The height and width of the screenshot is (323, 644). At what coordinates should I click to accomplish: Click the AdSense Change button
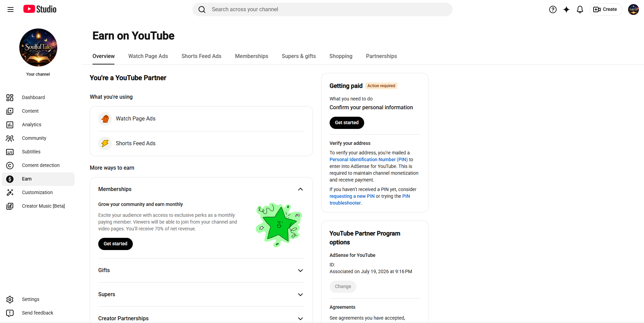point(343,287)
